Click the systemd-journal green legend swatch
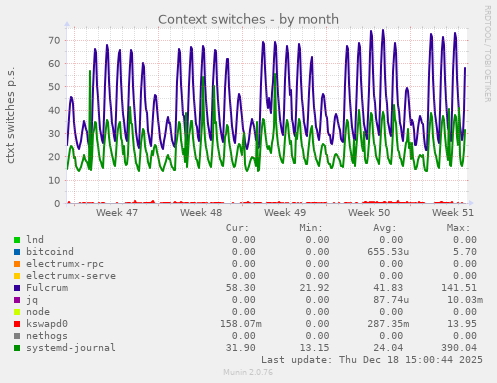 (x=17, y=348)
